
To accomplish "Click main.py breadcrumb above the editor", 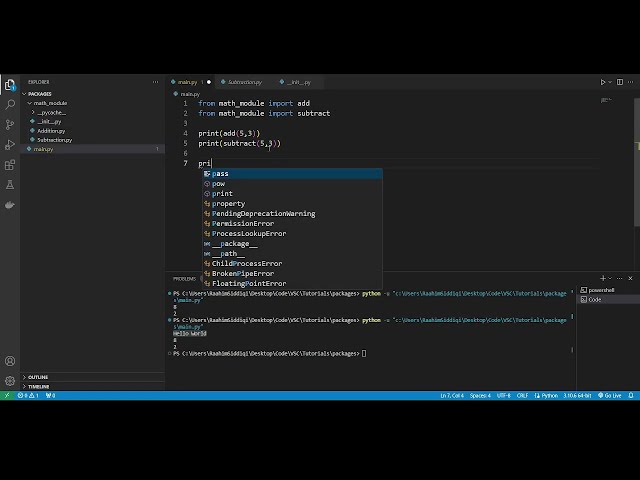I will click(187, 94).
